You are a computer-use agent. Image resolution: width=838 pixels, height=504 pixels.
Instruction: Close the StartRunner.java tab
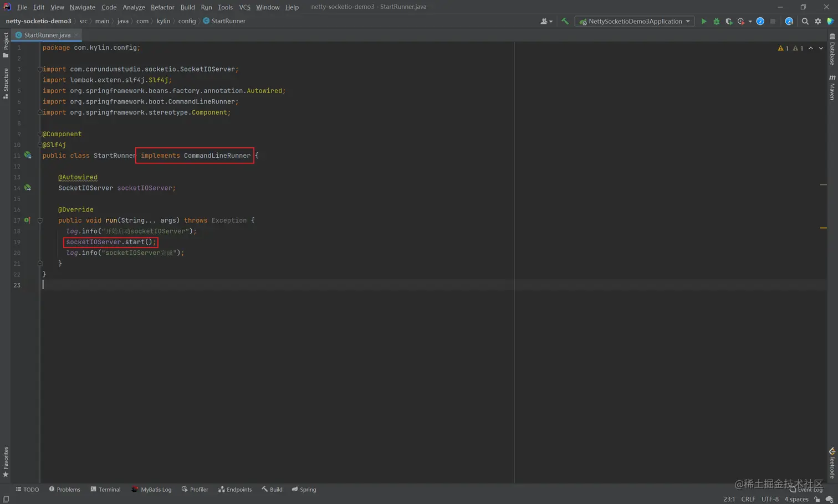76,35
